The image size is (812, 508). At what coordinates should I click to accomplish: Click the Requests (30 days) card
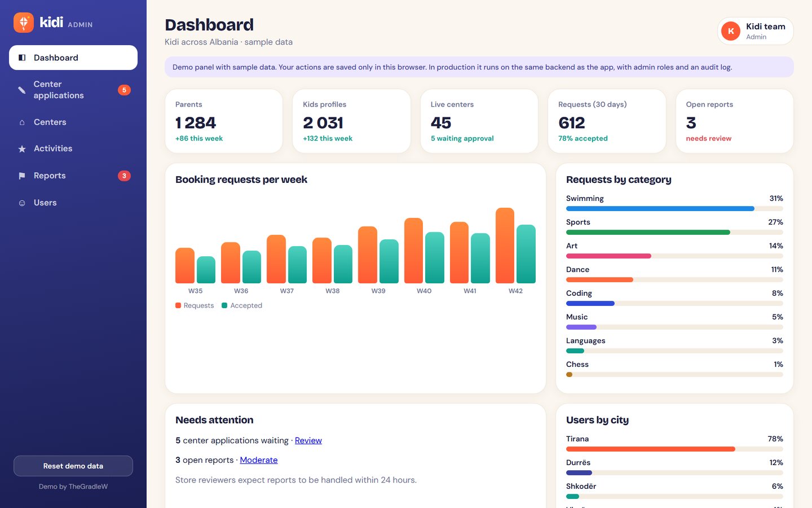coord(607,121)
